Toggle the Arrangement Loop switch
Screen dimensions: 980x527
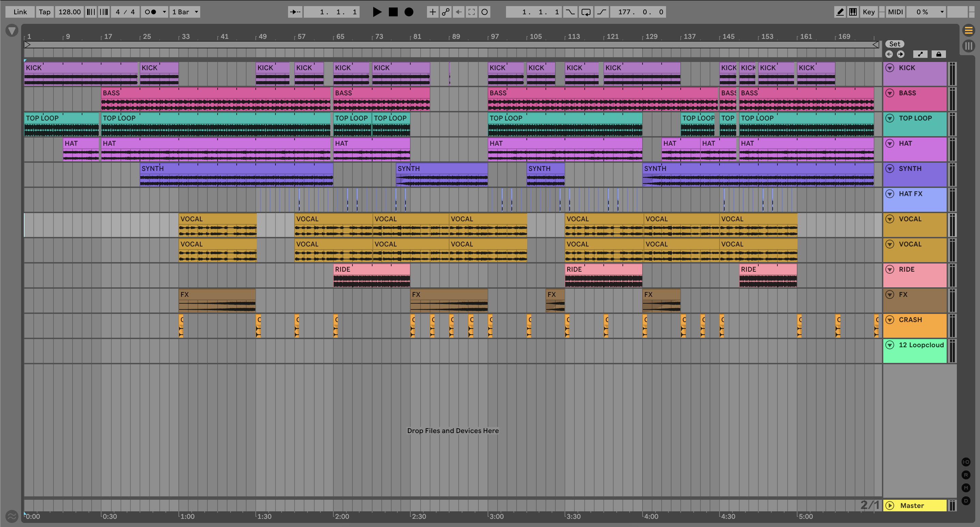point(586,12)
